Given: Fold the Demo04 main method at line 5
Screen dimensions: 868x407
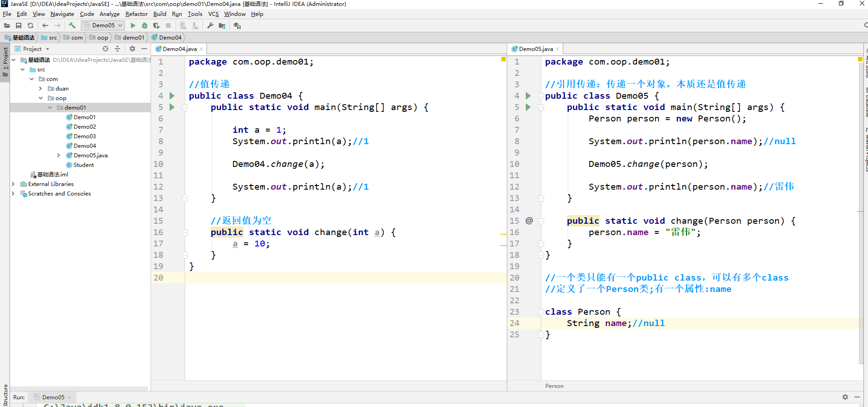Looking at the screenshot, I should pyautogui.click(x=185, y=107).
